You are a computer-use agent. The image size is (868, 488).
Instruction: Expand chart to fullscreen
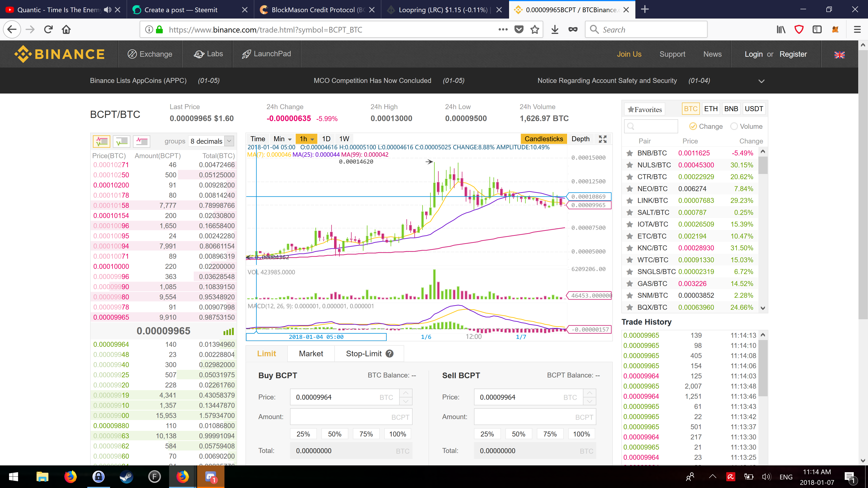coord(602,139)
